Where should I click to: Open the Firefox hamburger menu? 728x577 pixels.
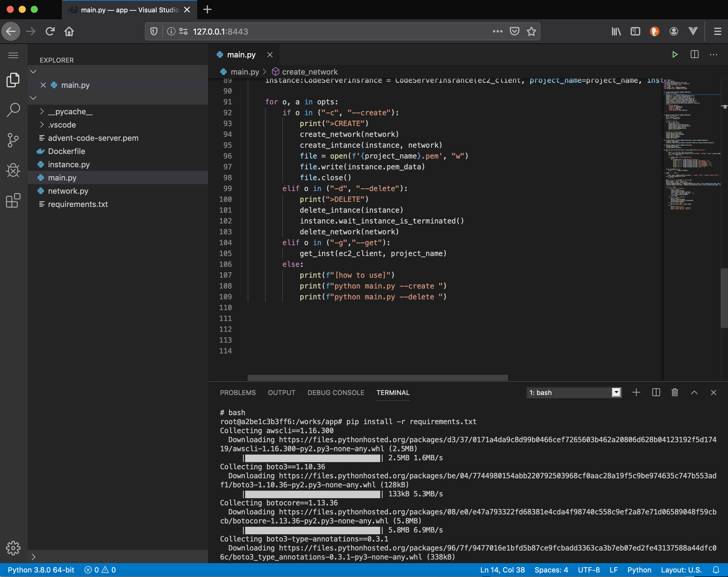(x=717, y=31)
